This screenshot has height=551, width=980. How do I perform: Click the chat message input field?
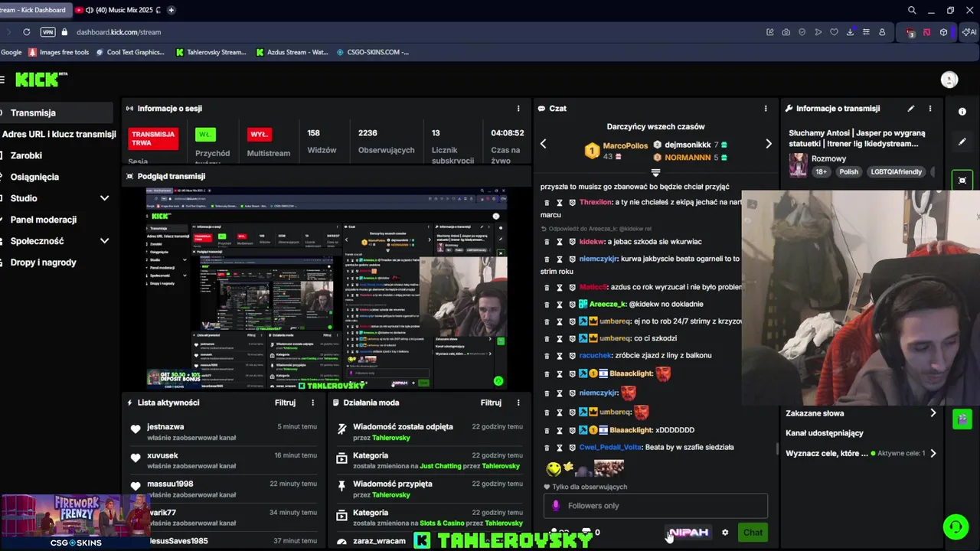click(655, 506)
